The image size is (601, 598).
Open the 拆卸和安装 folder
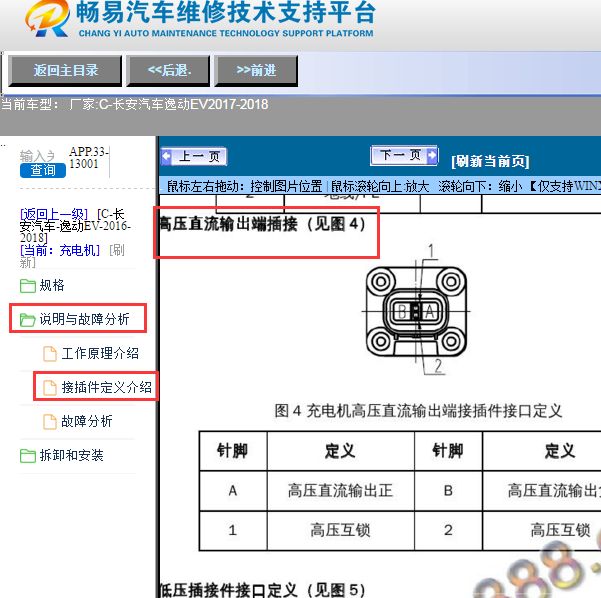(72, 455)
